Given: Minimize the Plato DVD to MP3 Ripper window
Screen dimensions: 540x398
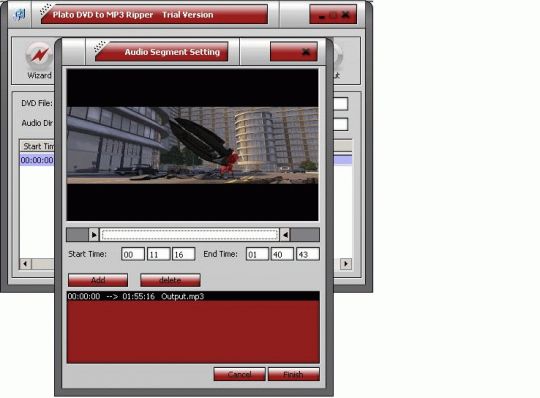Looking at the screenshot, I should point(322,15).
